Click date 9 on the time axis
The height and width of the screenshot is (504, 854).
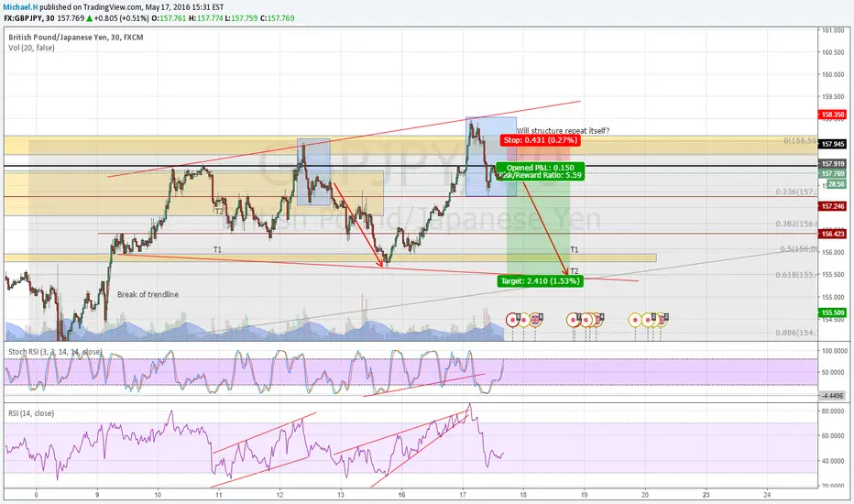(97, 495)
